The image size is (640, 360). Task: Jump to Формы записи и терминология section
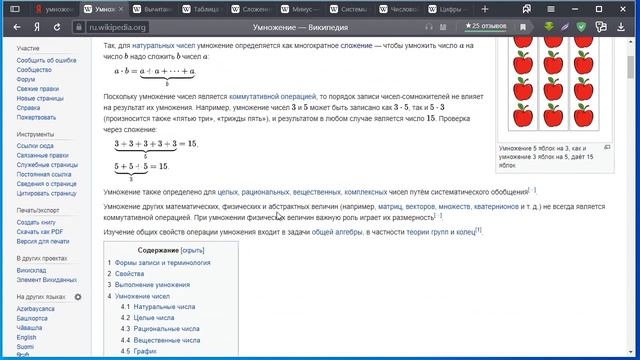tap(162, 263)
